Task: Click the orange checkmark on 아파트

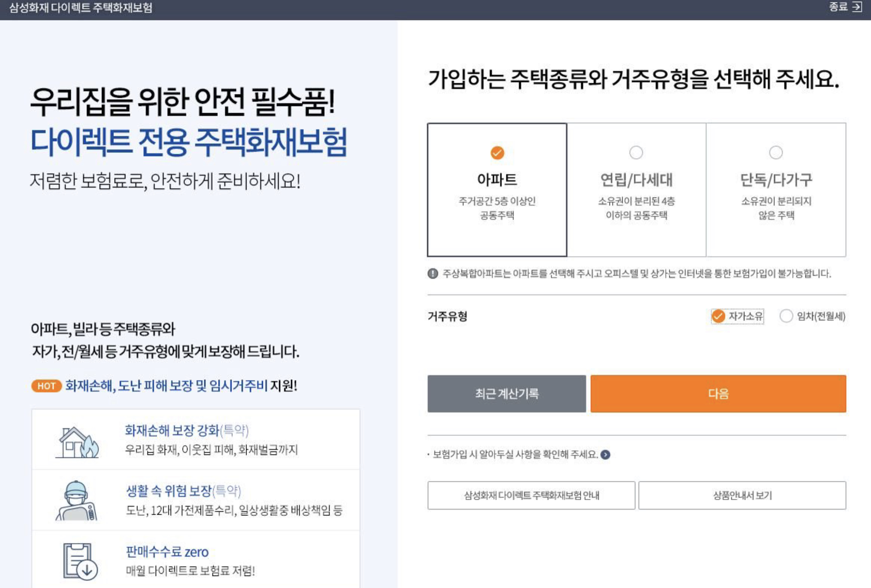Action: (498, 153)
